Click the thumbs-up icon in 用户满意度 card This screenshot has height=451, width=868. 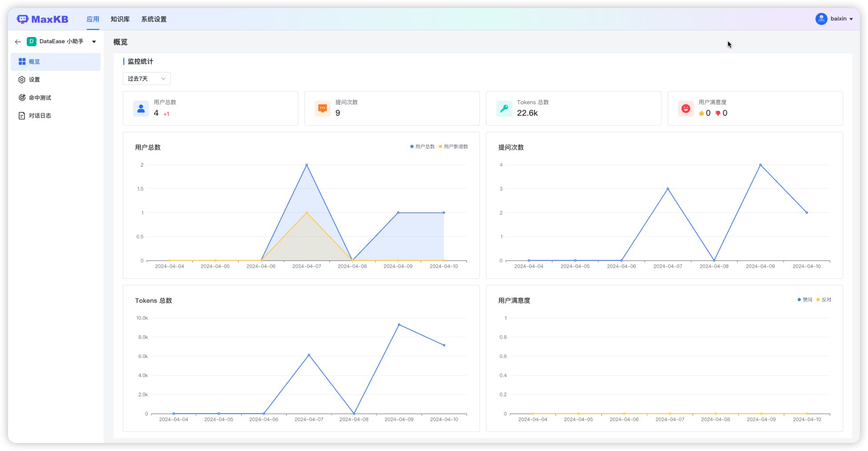coord(702,113)
